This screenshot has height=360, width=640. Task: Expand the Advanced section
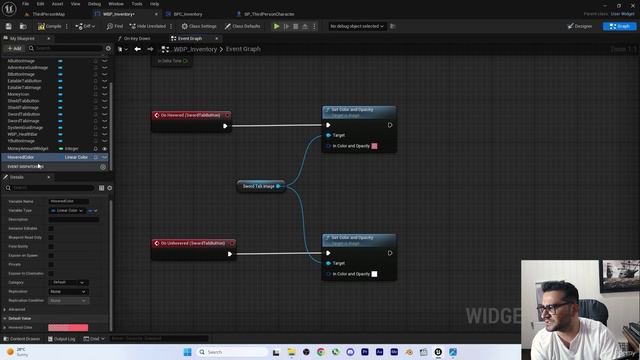(5, 309)
